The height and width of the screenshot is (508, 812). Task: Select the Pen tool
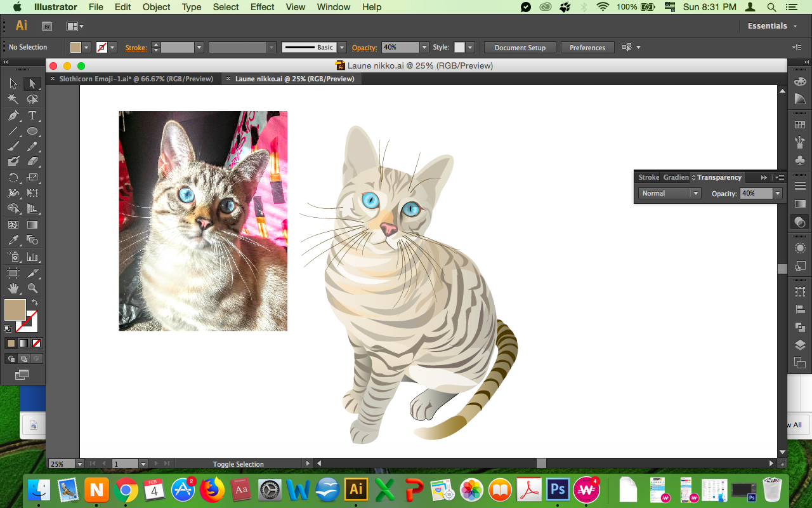[x=13, y=116]
